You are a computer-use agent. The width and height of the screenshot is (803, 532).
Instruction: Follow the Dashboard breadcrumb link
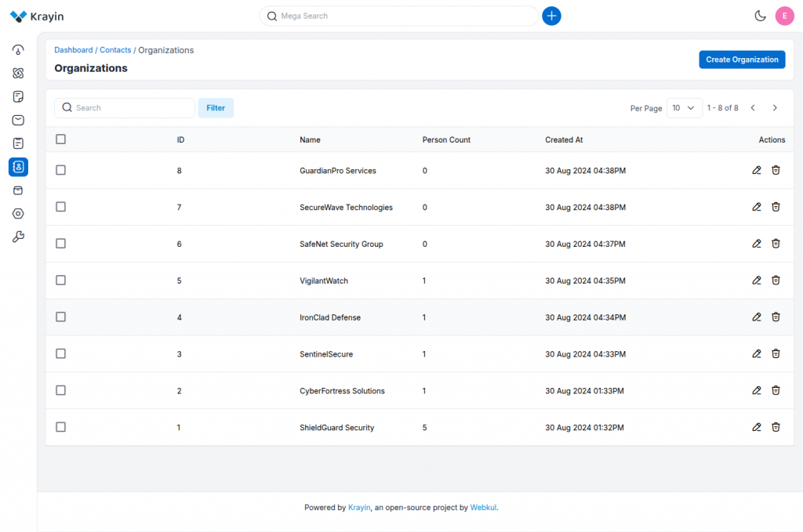tap(74, 50)
